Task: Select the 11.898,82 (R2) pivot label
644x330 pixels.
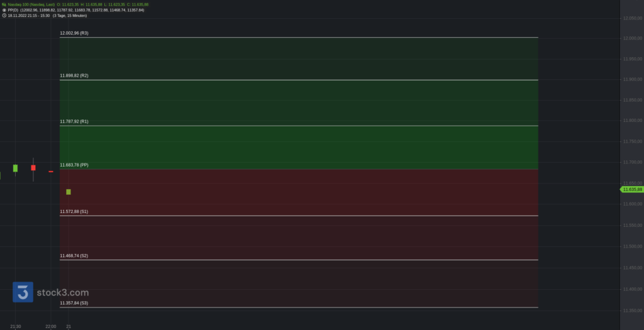Action: 74,75
